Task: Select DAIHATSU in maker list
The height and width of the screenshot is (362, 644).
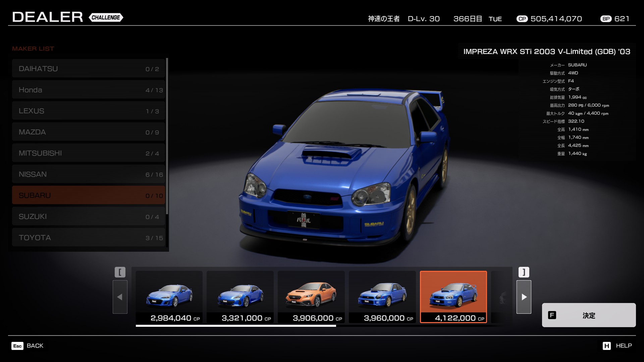Action: click(89, 69)
